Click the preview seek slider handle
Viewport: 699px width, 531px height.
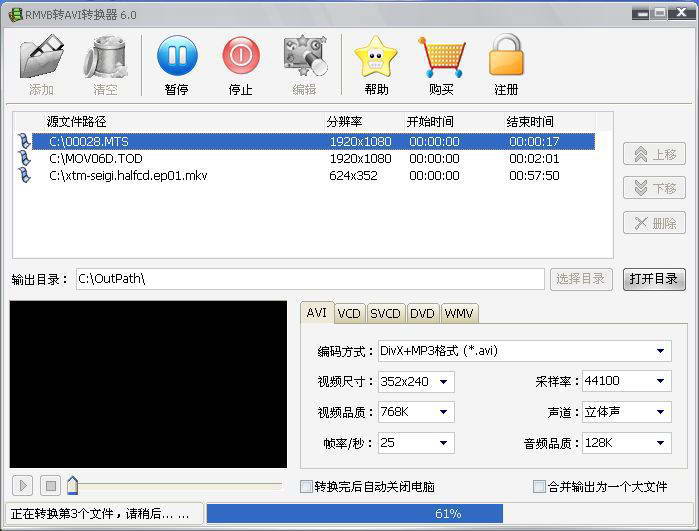(x=72, y=486)
